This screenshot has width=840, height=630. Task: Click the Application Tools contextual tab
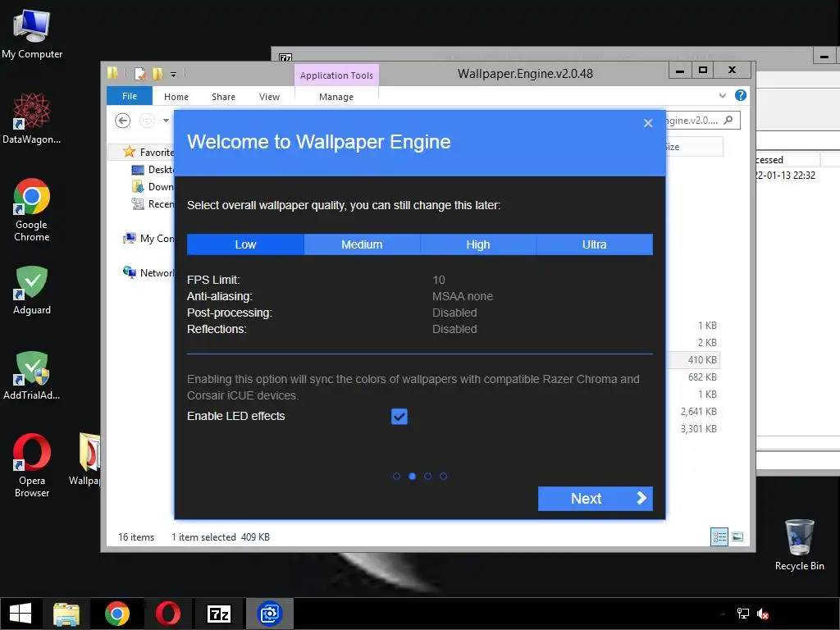tap(336, 75)
